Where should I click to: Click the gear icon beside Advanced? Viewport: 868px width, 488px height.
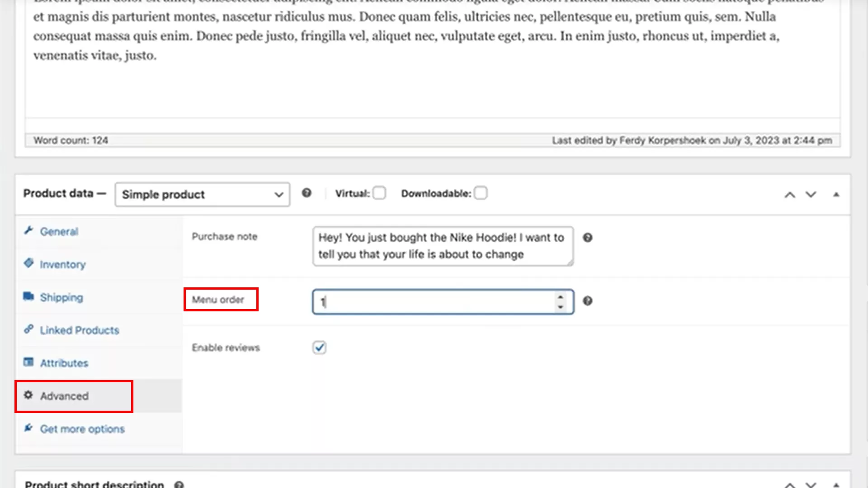click(x=29, y=395)
